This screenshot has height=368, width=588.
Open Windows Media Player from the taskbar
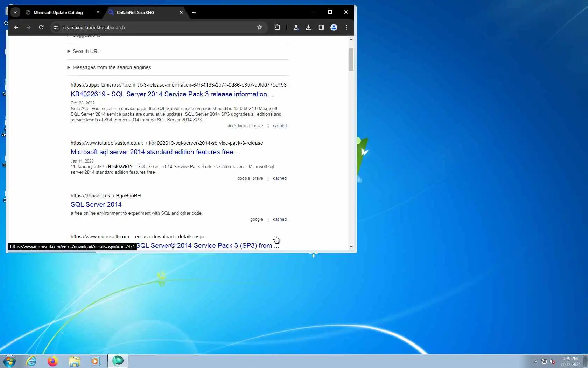95,361
